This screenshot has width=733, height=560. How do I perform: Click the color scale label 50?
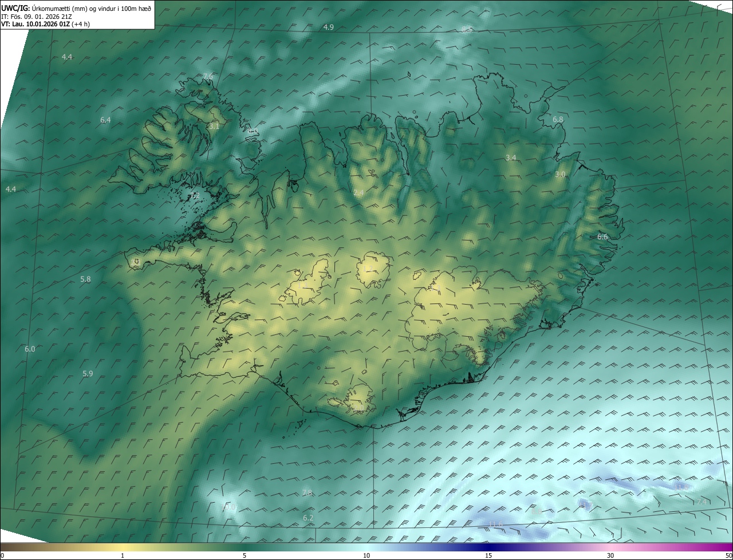click(728, 555)
